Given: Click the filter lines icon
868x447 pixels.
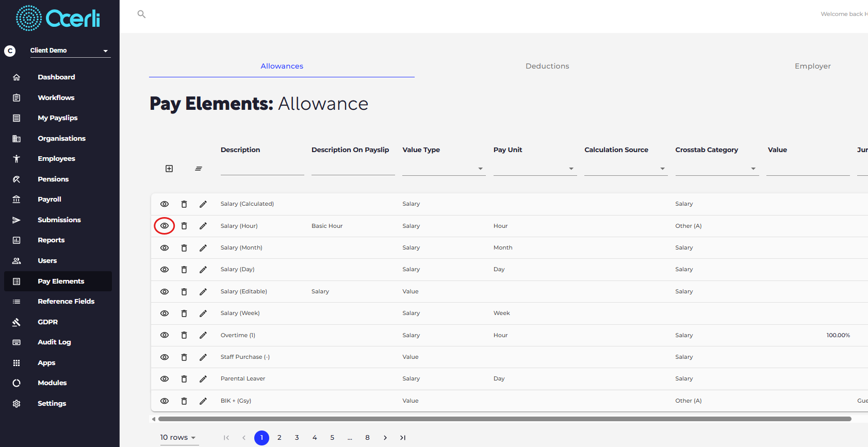Looking at the screenshot, I should coord(199,169).
